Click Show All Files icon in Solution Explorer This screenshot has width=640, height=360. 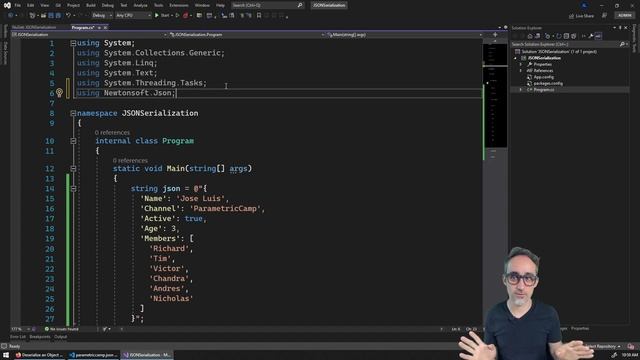(573, 36)
